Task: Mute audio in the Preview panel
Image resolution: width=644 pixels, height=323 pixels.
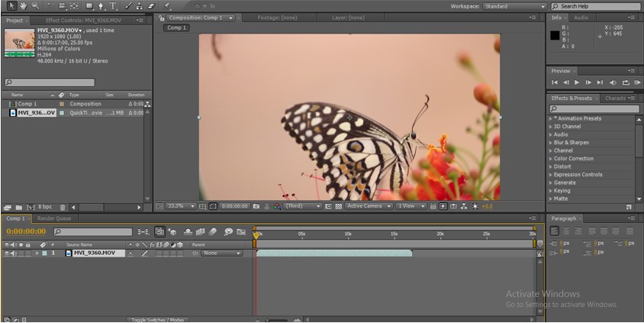Action: [x=613, y=82]
